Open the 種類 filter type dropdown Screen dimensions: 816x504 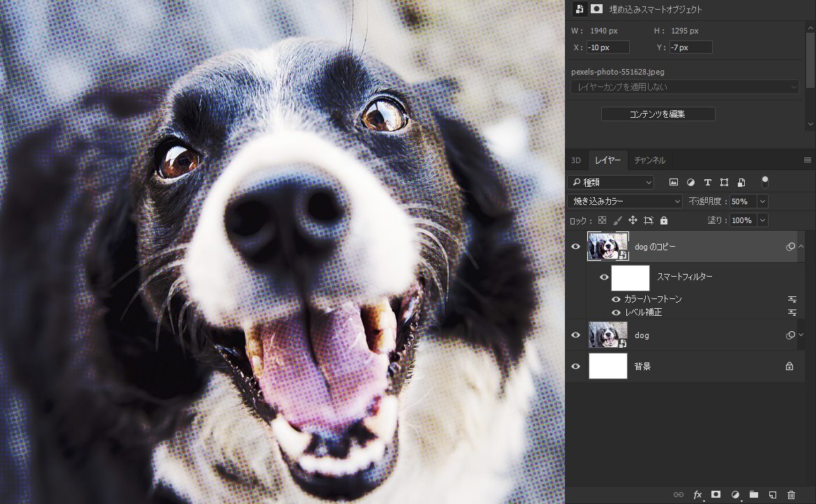coord(611,182)
